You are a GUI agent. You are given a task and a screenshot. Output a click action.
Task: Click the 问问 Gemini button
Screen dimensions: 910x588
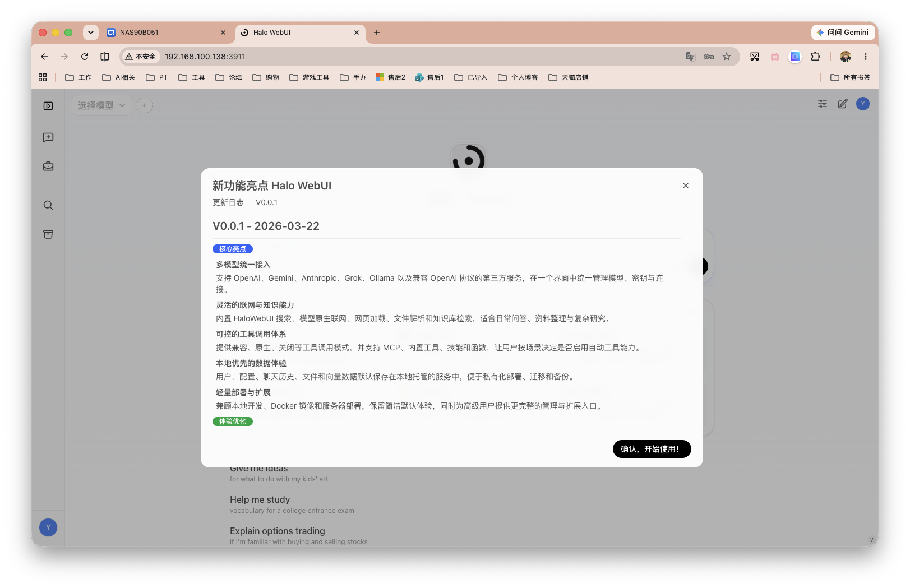(843, 33)
